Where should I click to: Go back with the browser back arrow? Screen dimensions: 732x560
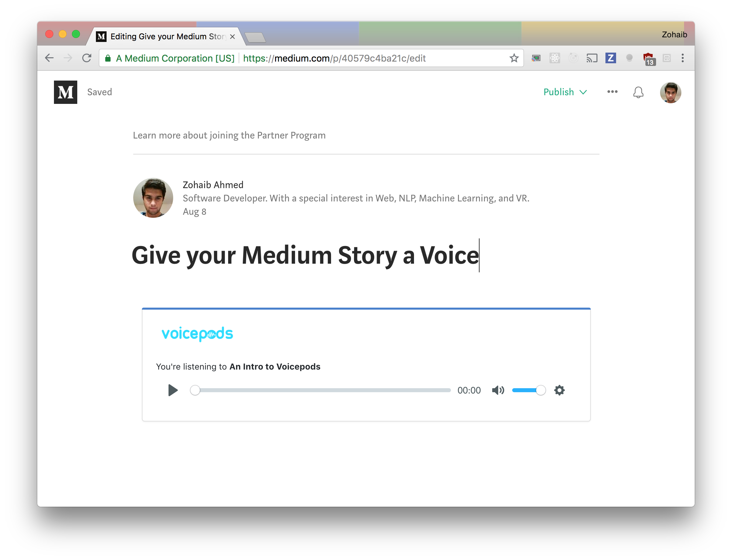[x=49, y=58]
